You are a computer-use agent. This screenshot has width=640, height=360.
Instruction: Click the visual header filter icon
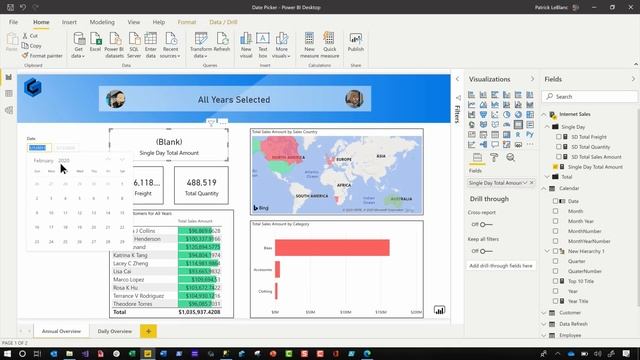[x=211, y=122]
